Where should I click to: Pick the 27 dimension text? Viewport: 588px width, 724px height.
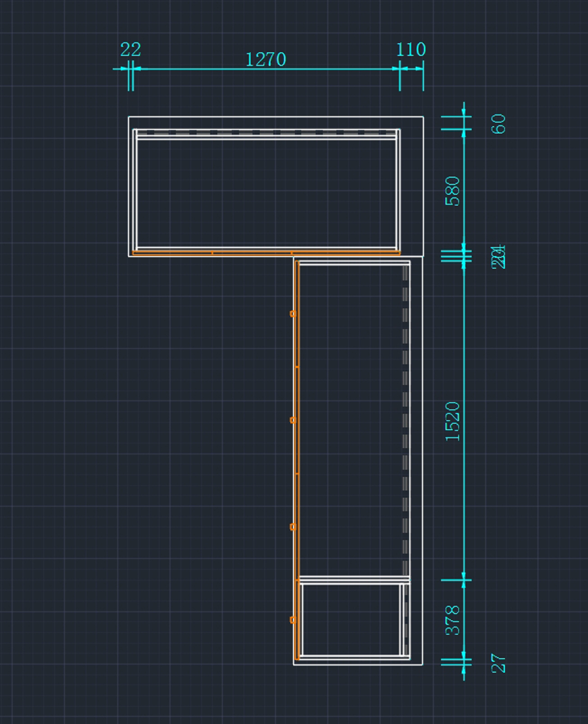coord(498,663)
